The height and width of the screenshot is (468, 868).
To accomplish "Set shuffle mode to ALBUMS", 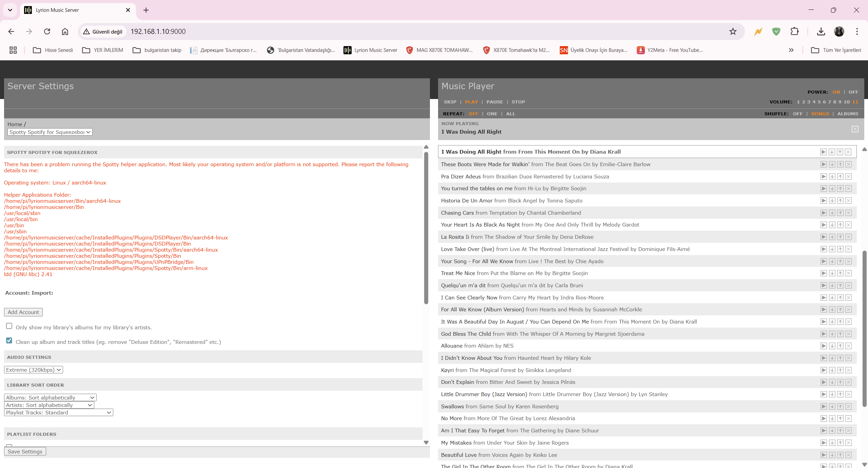I will pos(847,114).
